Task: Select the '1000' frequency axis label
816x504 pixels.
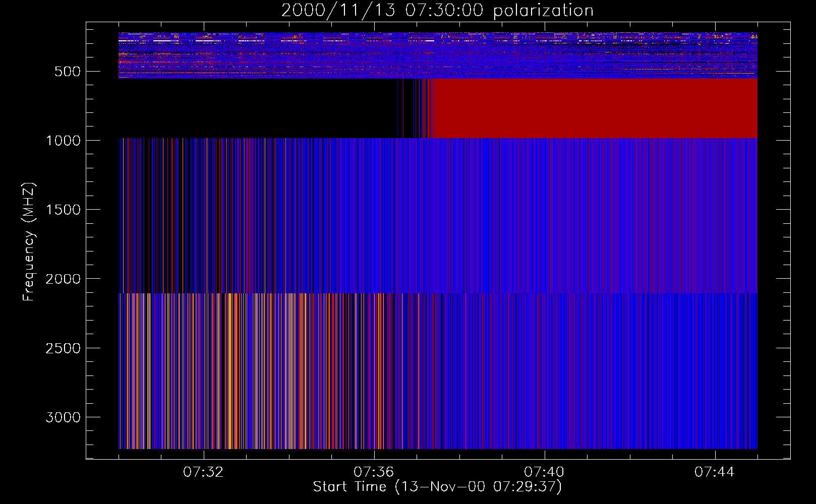Action: pyautogui.click(x=63, y=141)
